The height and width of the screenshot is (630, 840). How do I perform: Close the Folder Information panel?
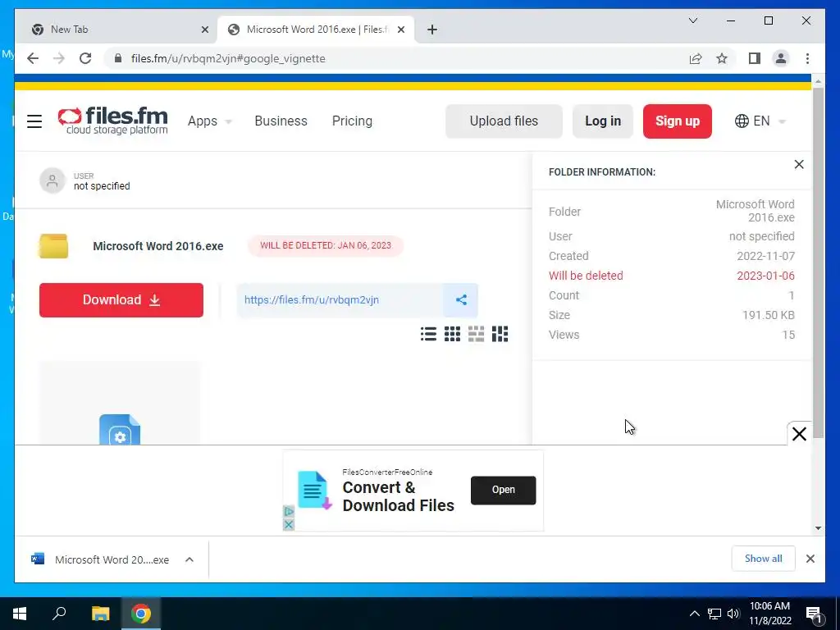point(799,164)
